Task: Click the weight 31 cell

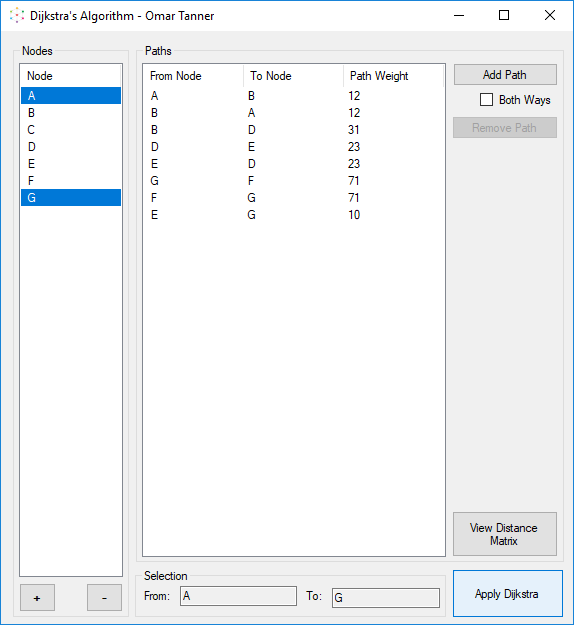Action: coord(354,130)
